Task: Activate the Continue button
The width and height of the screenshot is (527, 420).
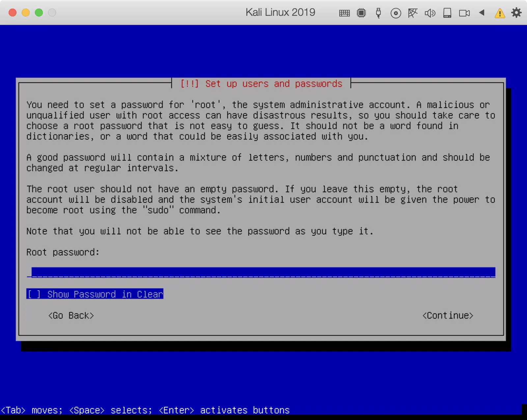Action: 448,315
